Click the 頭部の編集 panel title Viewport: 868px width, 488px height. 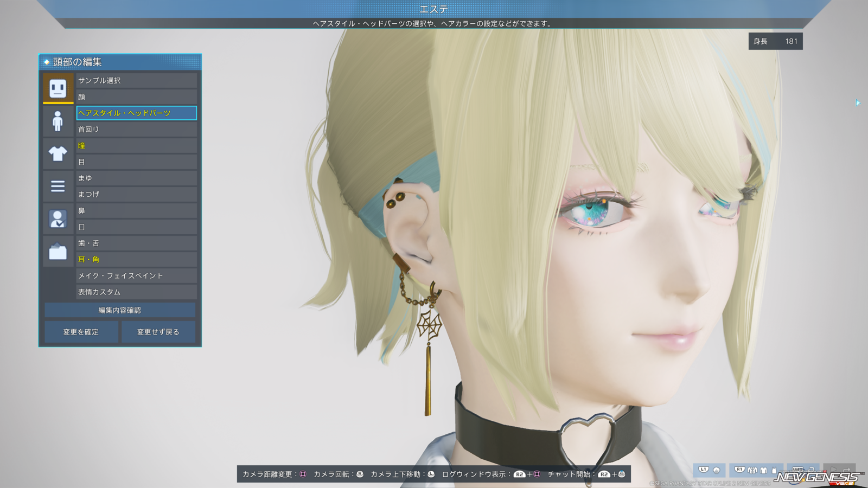77,62
